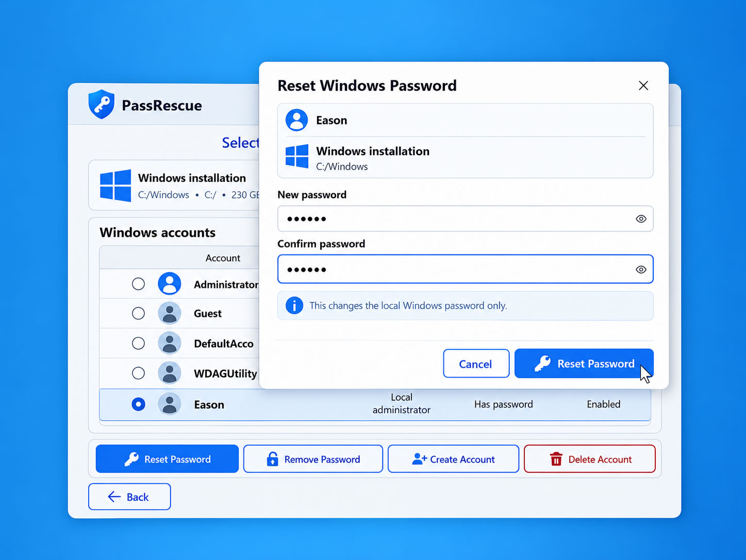
Task: Click the Windows logo in Reset dialog
Action: coord(297,156)
